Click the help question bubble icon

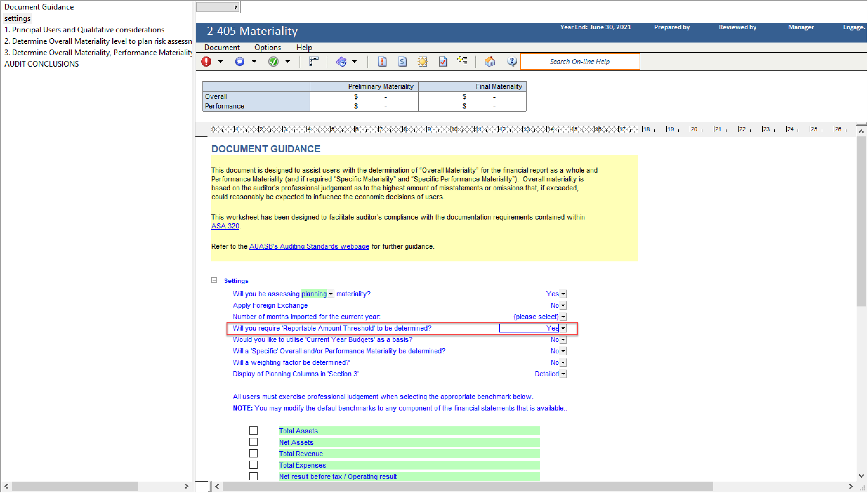click(x=512, y=62)
